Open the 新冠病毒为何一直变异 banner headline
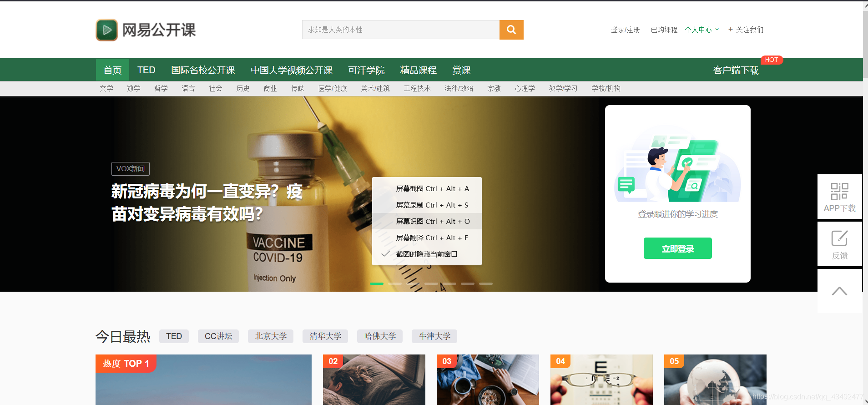 (207, 202)
